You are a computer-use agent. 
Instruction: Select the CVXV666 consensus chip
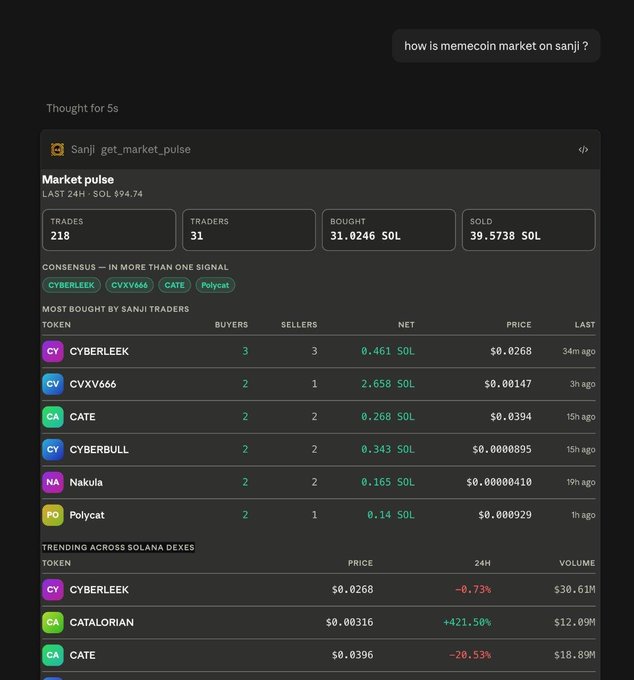[x=130, y=285]
